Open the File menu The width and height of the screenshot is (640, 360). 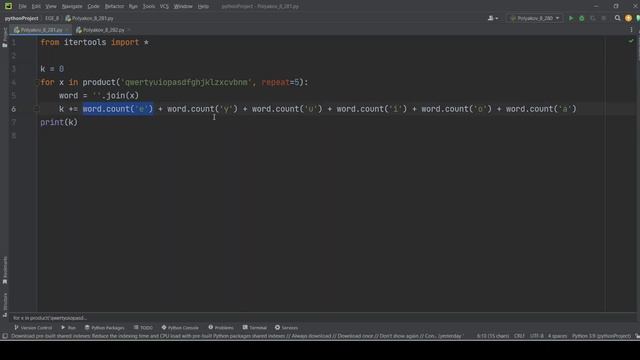(22, 7)
